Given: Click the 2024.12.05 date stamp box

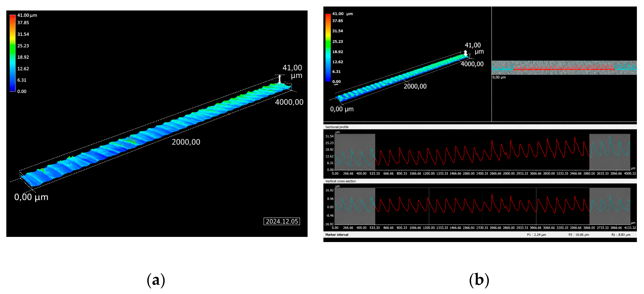Looking at the screenshot, I should (x=282, y=221).
